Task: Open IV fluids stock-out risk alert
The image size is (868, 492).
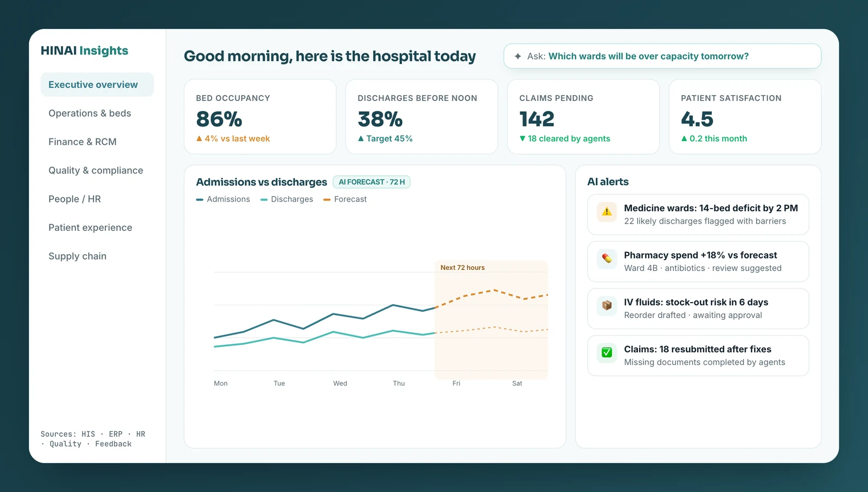Action: [698, 308]
